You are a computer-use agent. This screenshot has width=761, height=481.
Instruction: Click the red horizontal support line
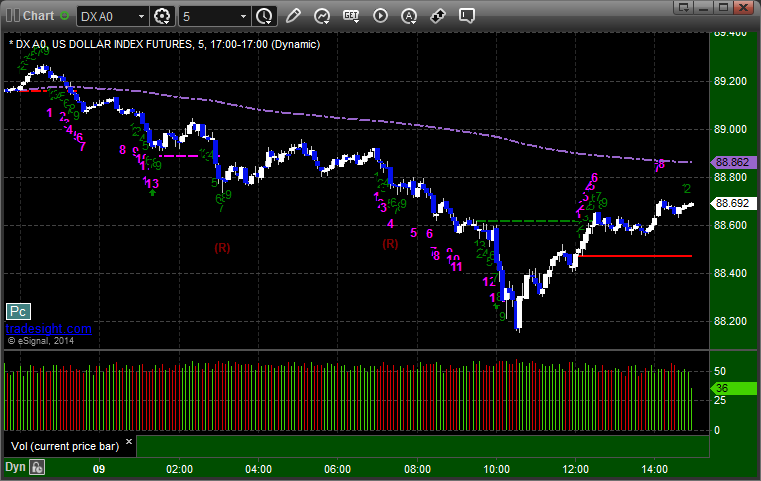coord(635,256)
